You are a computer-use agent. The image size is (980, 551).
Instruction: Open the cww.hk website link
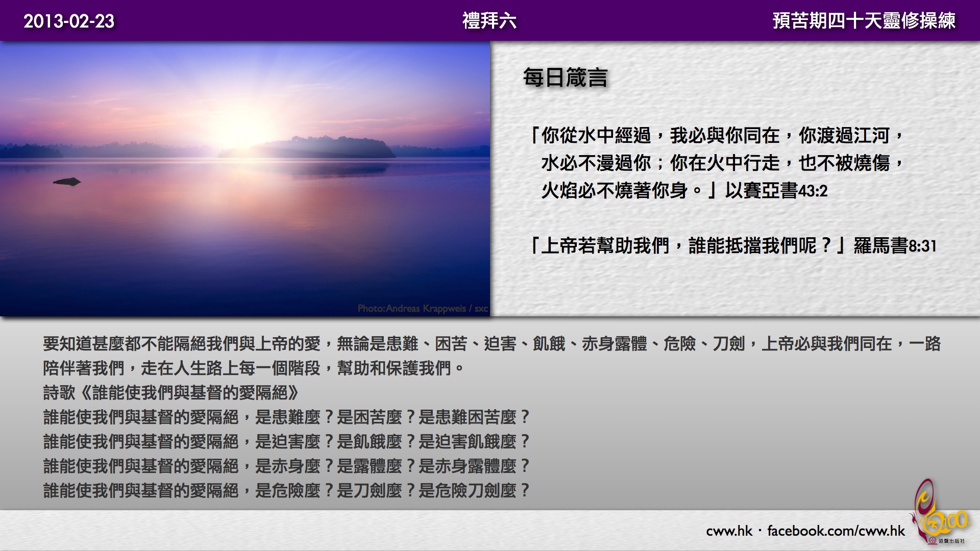[x=729, y=531]
